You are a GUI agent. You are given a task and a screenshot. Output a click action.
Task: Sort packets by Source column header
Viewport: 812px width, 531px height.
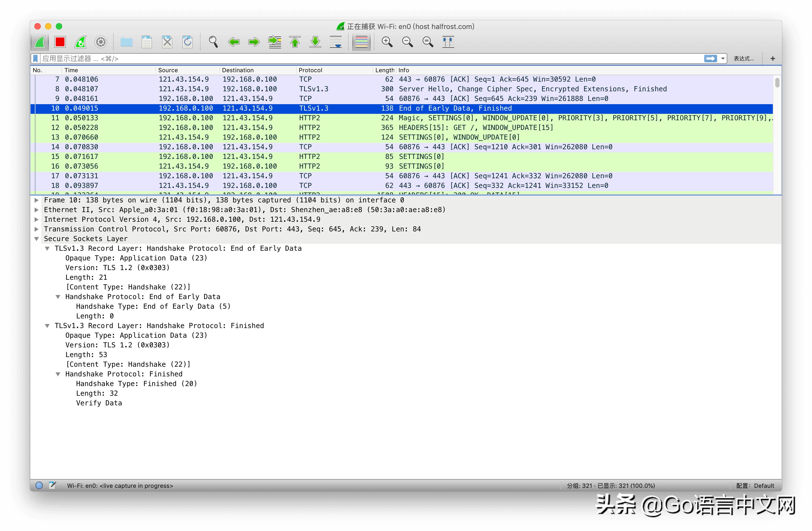point(168,70)
